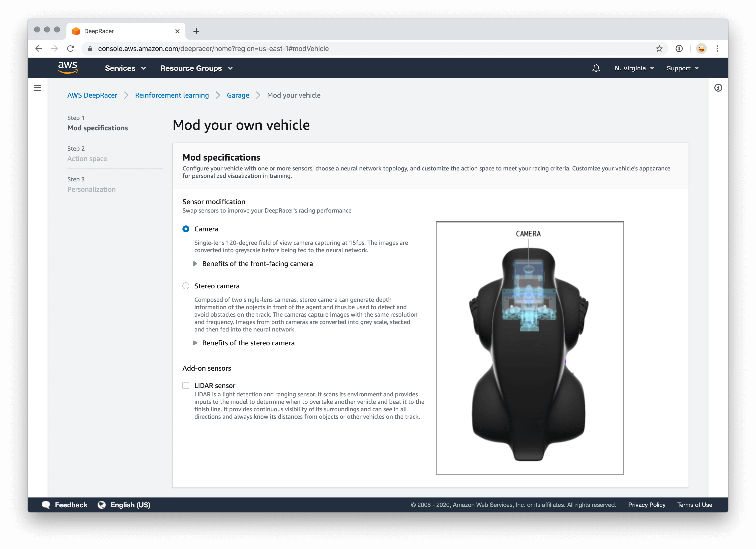
Task: Enable the LIDAR sensor add-on
Action: click(186, 385)
